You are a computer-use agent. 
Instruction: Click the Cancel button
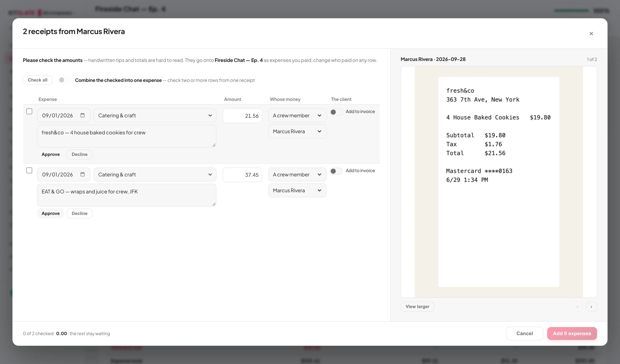[x=524, y=333]
